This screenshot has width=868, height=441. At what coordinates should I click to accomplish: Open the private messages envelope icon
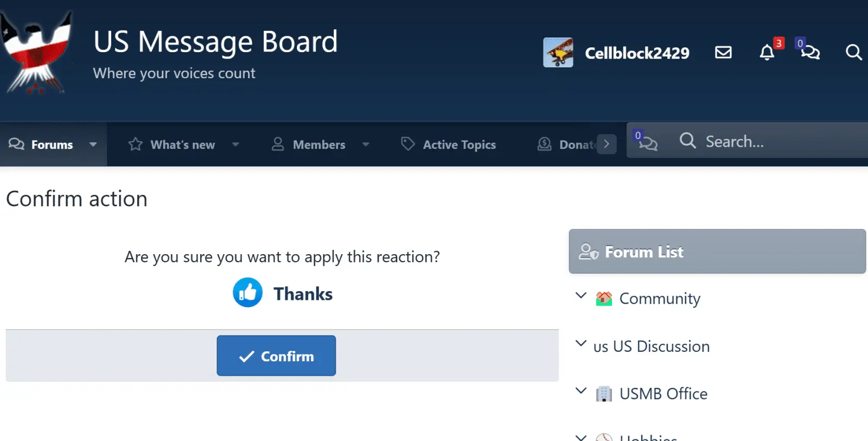[723, 52]
